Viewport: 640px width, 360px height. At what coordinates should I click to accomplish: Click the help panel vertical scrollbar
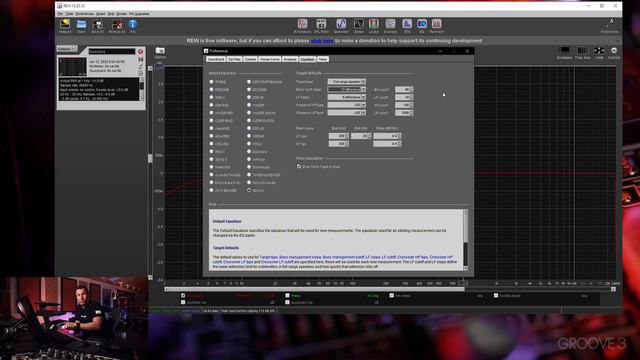465,240
